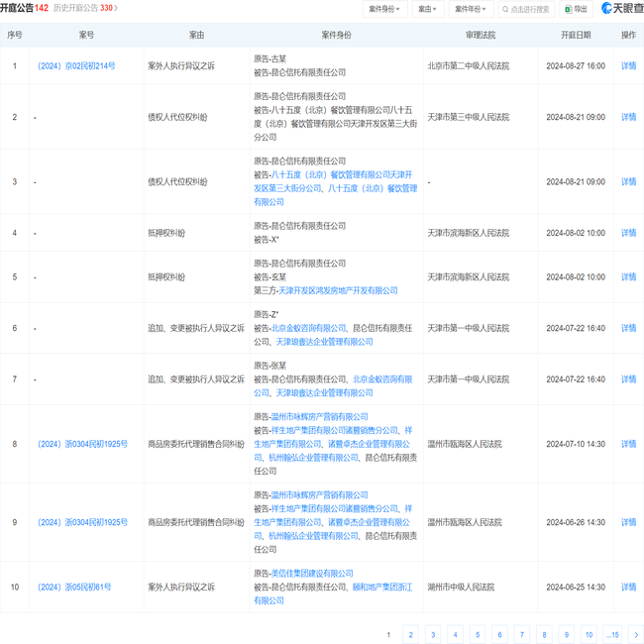Open the 案件年份 filter dropdown
The height and width of the screenshot is (644, 644).
[x=471, y=9]
